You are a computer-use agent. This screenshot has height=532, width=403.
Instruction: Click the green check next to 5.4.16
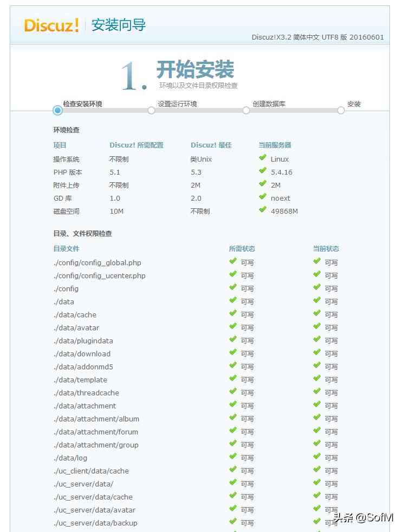tap(263, 170)
